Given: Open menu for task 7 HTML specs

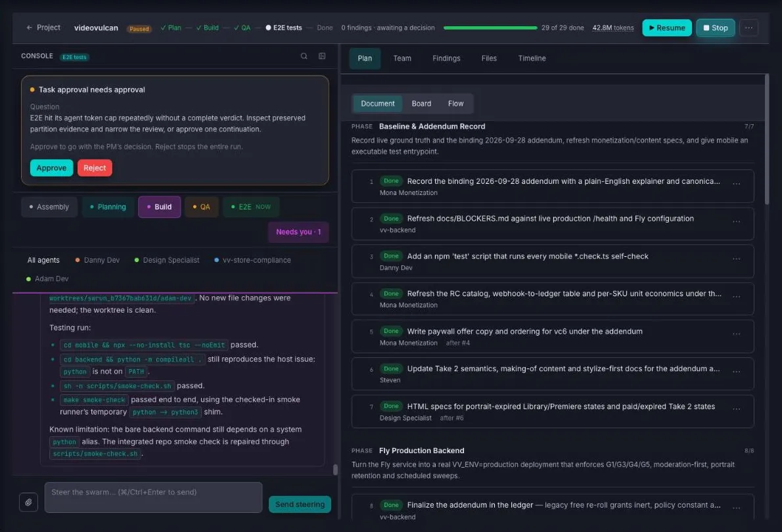Looking at the screenshot, I should pos(736,409).
